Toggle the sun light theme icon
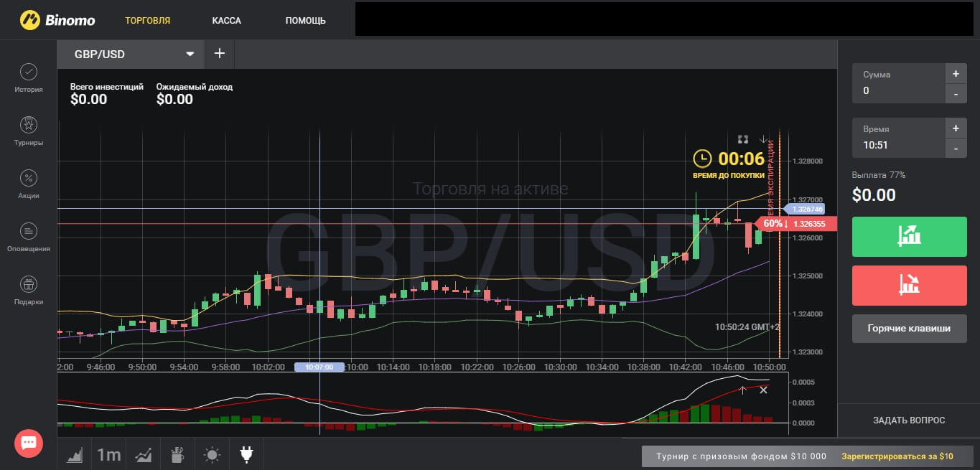The width and height of the screenshot is (980, 470). tap(212, 454)
